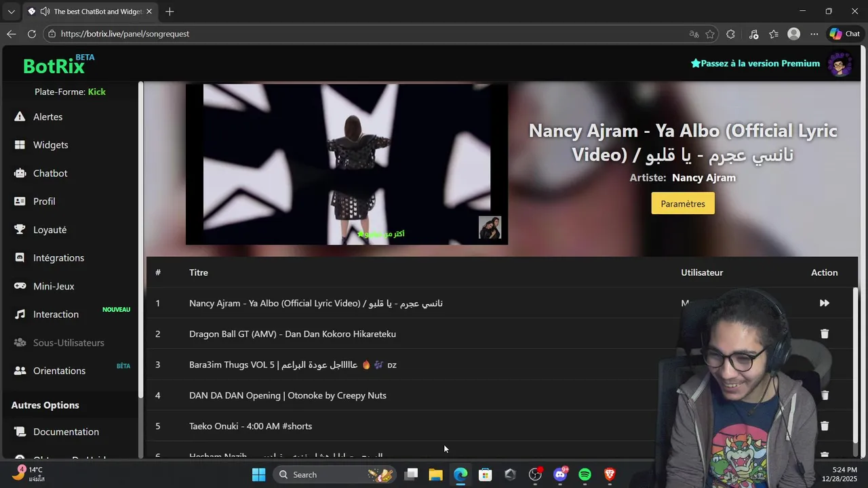The image size is (868, 488).
Task: Open the Alertes section in sidebar
Action: pos(47,117)
